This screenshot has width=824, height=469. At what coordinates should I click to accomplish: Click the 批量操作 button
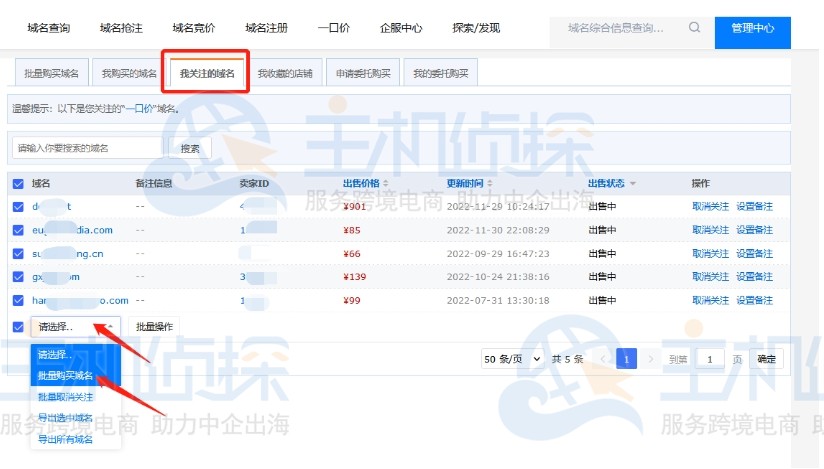[x=154, y=327]
